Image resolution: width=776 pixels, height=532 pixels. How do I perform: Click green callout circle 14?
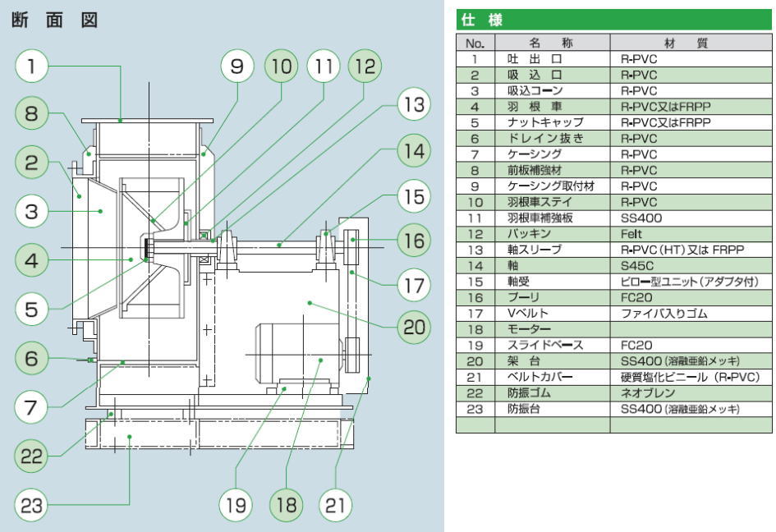pos(414,150)
